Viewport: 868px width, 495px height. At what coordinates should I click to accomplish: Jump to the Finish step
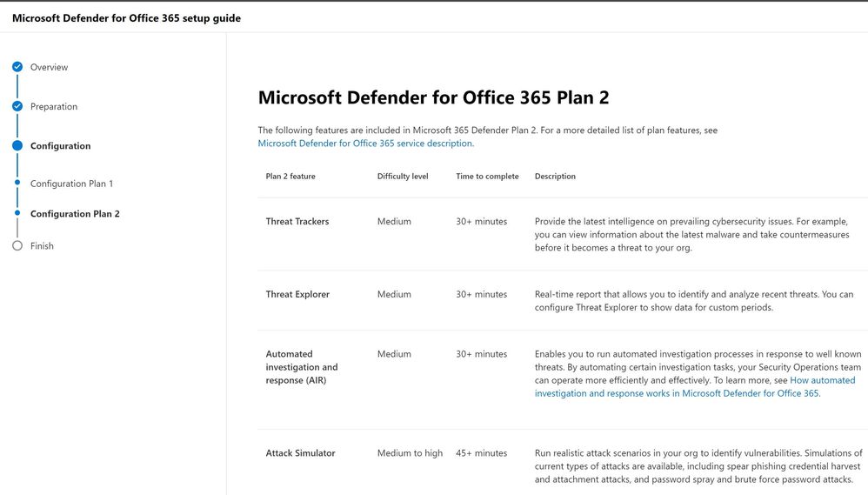pyautogui.click(x=42, y=246)
